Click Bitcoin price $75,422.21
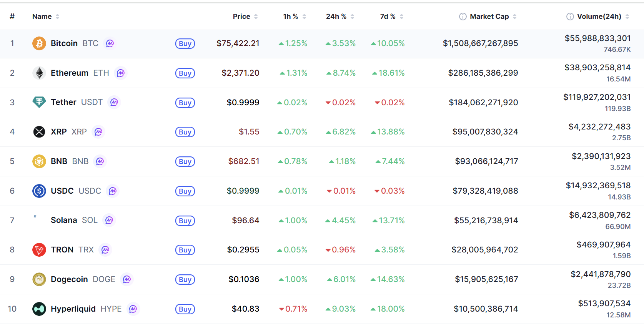 pos(238,43)
